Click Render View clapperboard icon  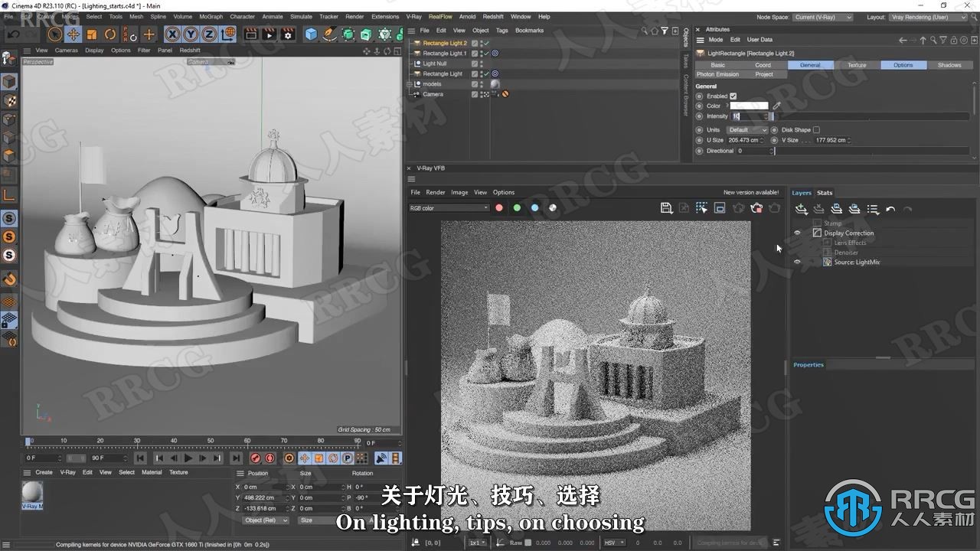tap(250, 34)
